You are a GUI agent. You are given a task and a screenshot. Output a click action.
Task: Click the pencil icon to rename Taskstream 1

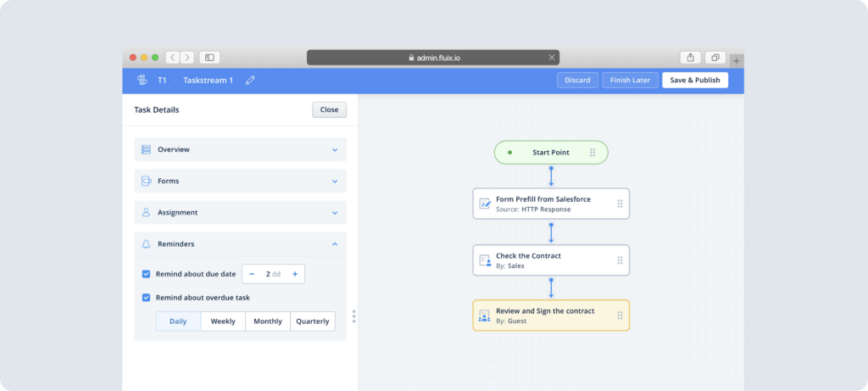coord(250,81)
